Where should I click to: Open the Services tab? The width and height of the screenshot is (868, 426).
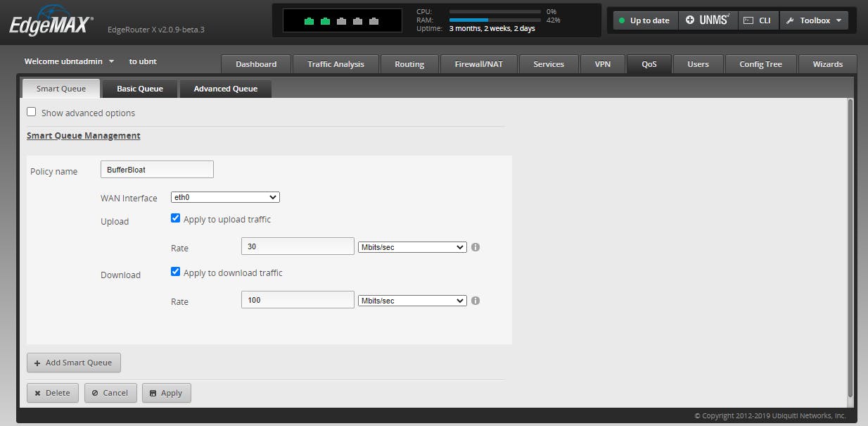pos(549,64)
